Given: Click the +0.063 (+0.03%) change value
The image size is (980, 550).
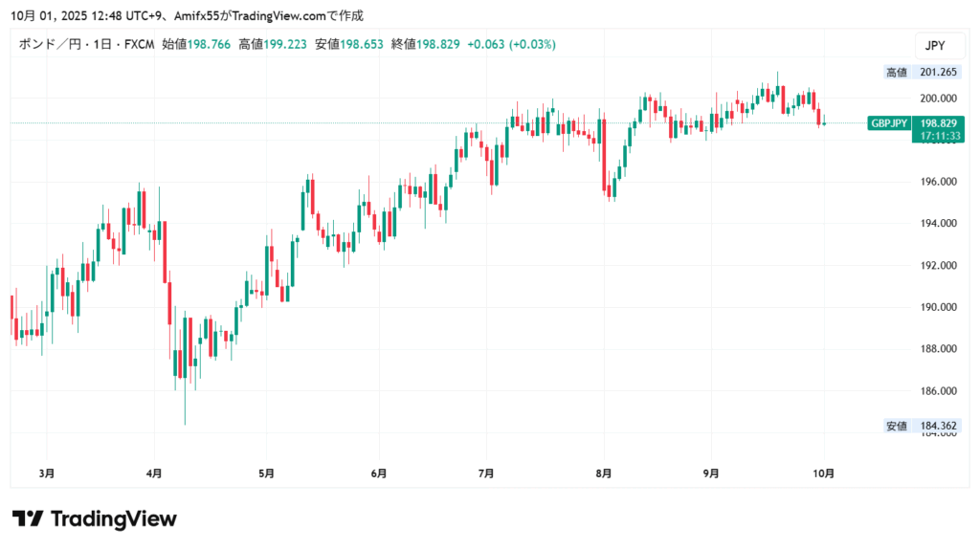Looking at the screenshot, I should pos(511,45).
